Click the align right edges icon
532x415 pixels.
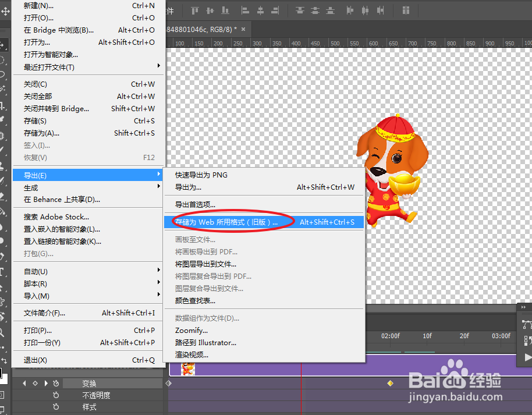tap(275, 10)
